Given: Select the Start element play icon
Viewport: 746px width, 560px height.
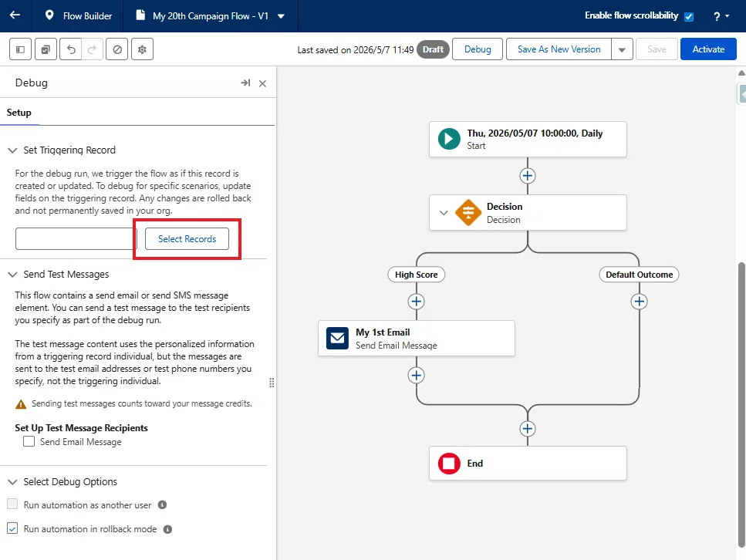Looking at the screenshot, I should (x=449, y=139).
